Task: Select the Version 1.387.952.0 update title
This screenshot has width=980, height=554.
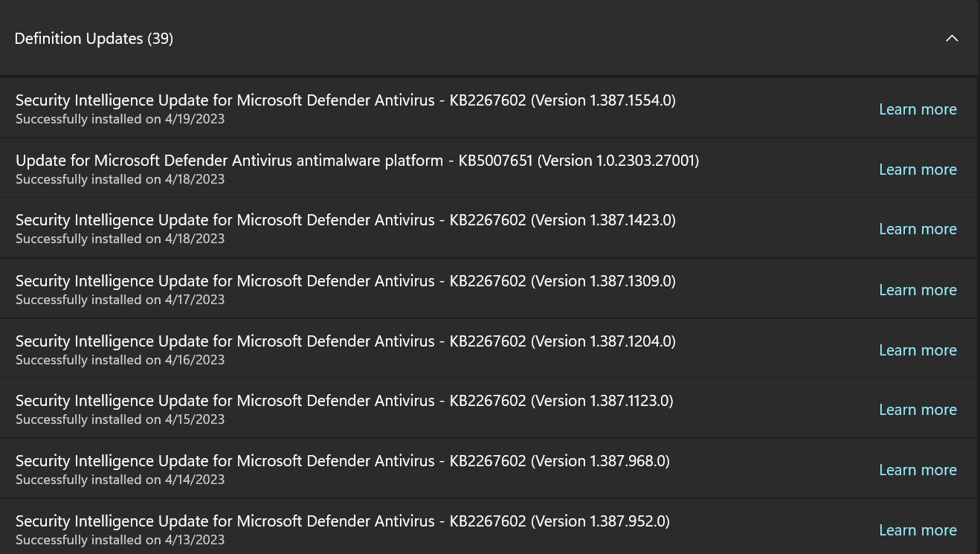Action: pyautogui.click(x=342, y=521)
